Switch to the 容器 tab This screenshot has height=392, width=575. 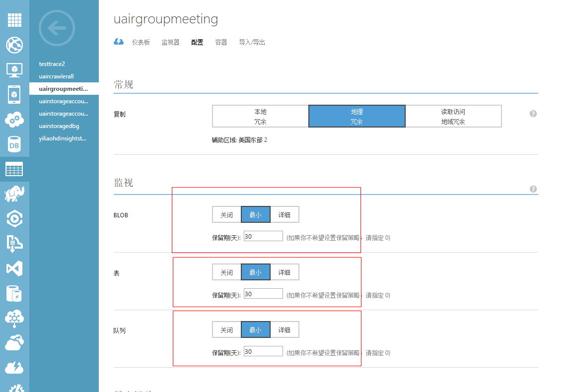[221, 42]
